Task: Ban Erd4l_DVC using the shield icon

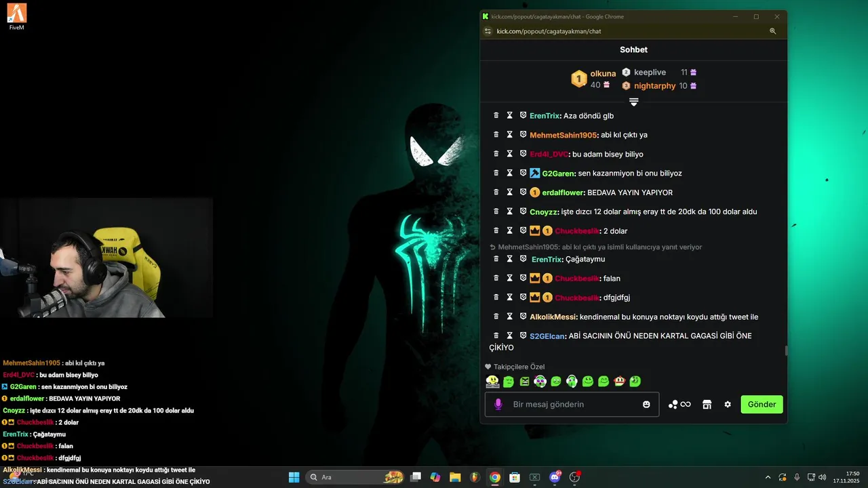Action: (523, 154)
